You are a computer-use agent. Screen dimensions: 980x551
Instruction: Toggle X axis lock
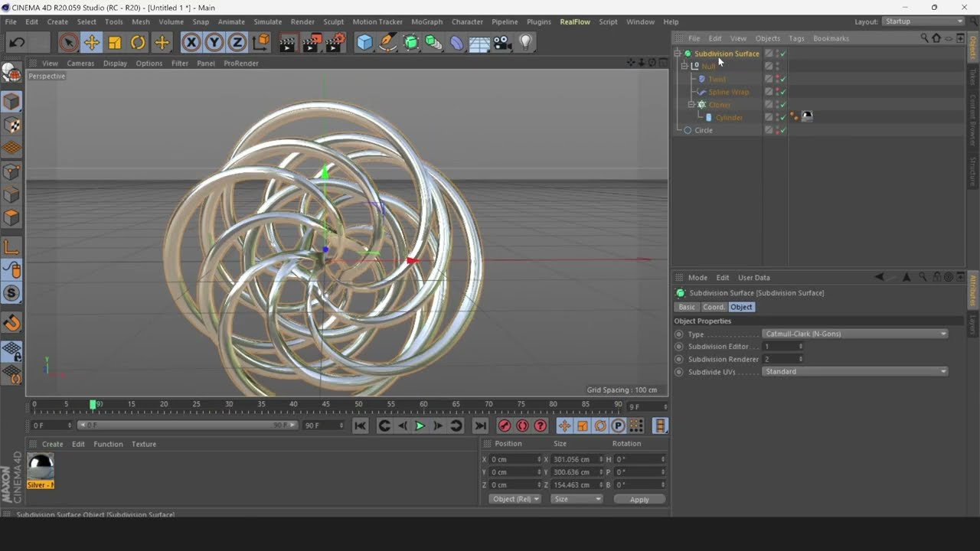[x=191, y=43]
